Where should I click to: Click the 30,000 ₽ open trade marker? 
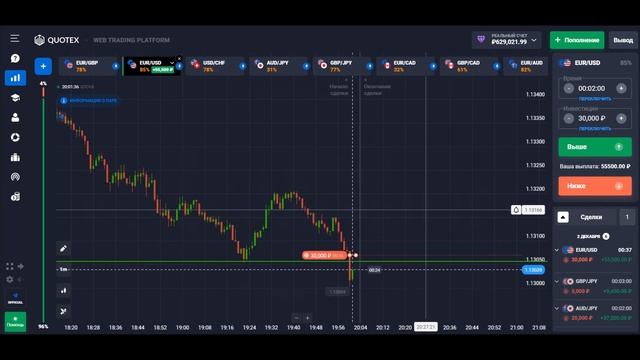[x=324, y=256]
